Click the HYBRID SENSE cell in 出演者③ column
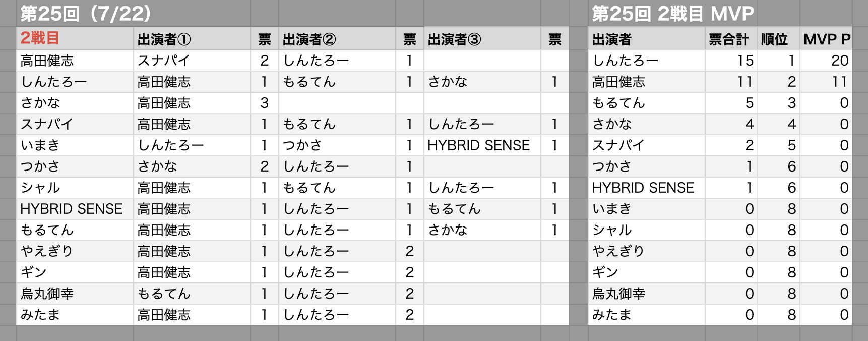The height and width of the screenshot is (341, 868). click(482, 145)
